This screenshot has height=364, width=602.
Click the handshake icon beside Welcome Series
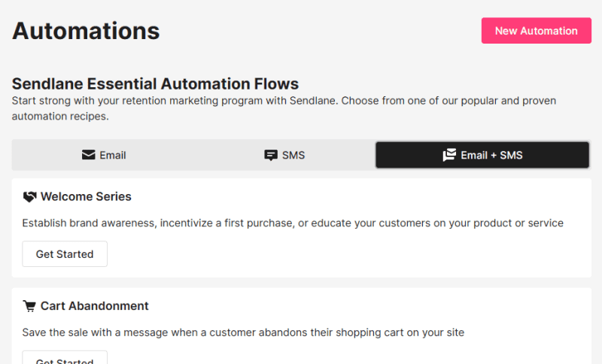[29, 197]
